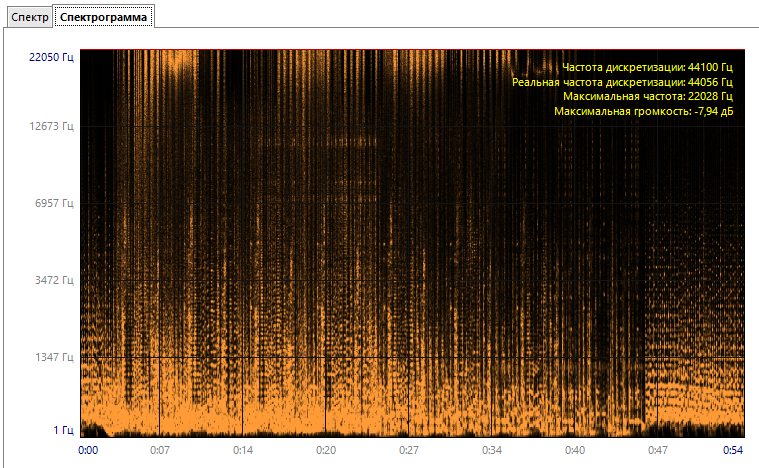Click the 0:47 time axis label
Screen dimensions: 759x468
(658, 451)
